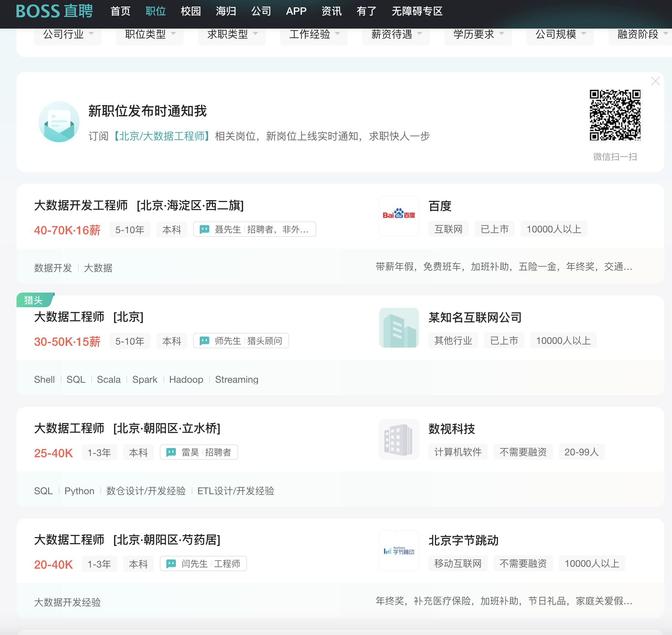672x635 pixels.
Task: Click chat icon beside 聂先生 recruiter
Action: pyautogui.click(x=204, y=230)
